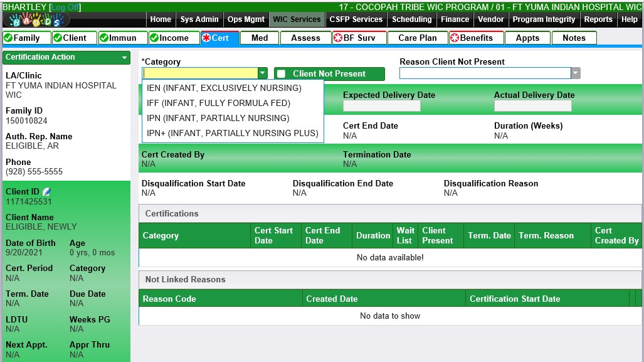
Task: Open the Program Integrity menu
Action: (x=544, y=19)
